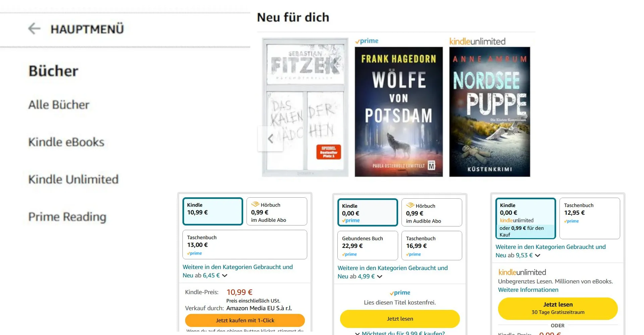Open the Prime Reading menu item
This screenshot has height=335, width=644.
point(67,217)
